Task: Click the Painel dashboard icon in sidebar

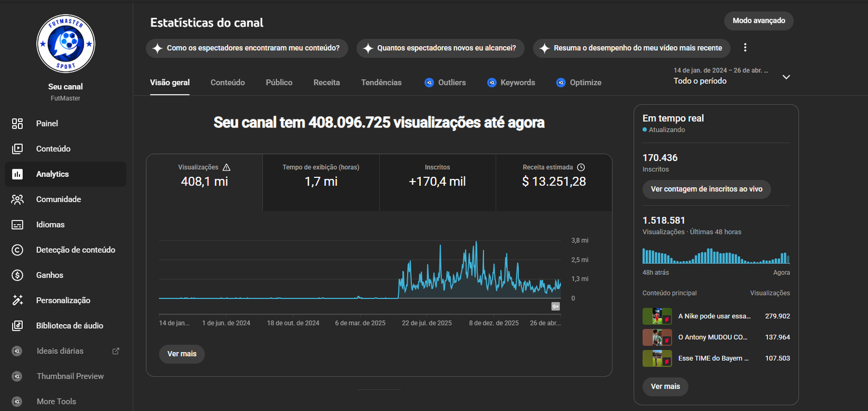Action: (x=17, y=124)
